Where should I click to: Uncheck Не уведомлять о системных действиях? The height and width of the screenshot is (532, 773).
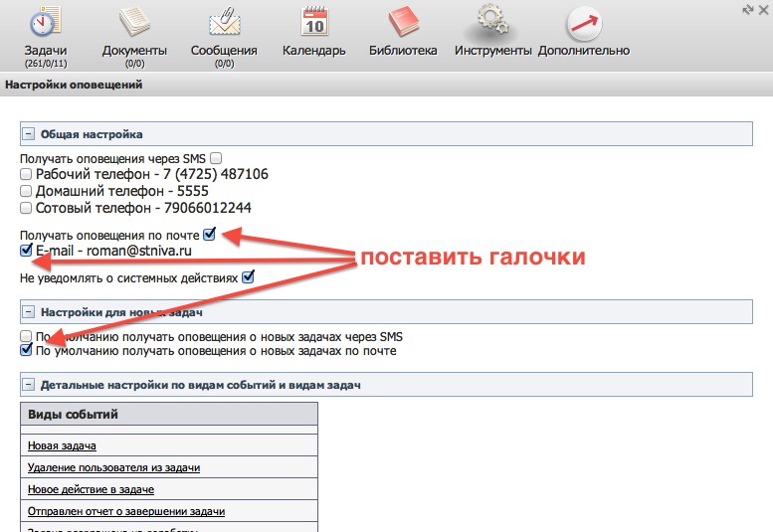point(248,277)
